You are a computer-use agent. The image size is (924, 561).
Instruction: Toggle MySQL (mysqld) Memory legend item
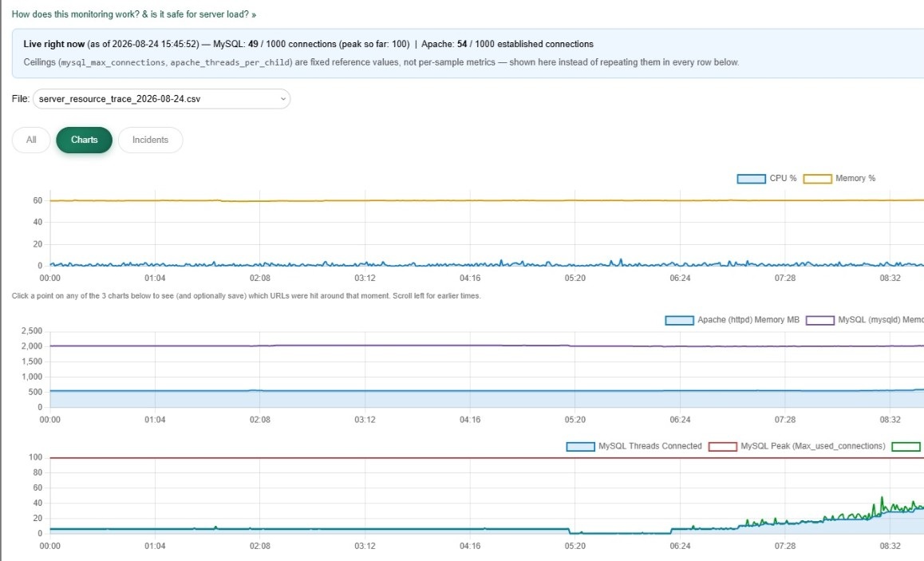[864, 320]
